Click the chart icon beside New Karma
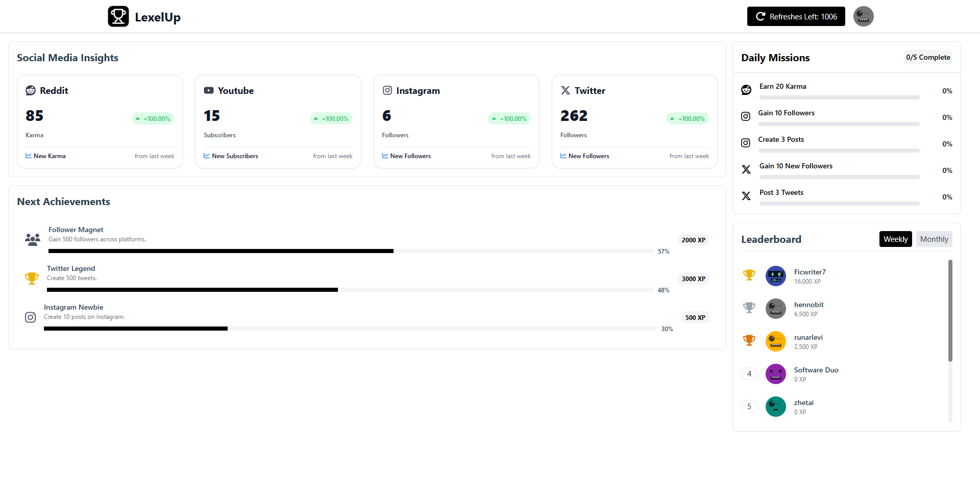The width and height of the screenshot is (980, 502). click(x=29, y=156)
